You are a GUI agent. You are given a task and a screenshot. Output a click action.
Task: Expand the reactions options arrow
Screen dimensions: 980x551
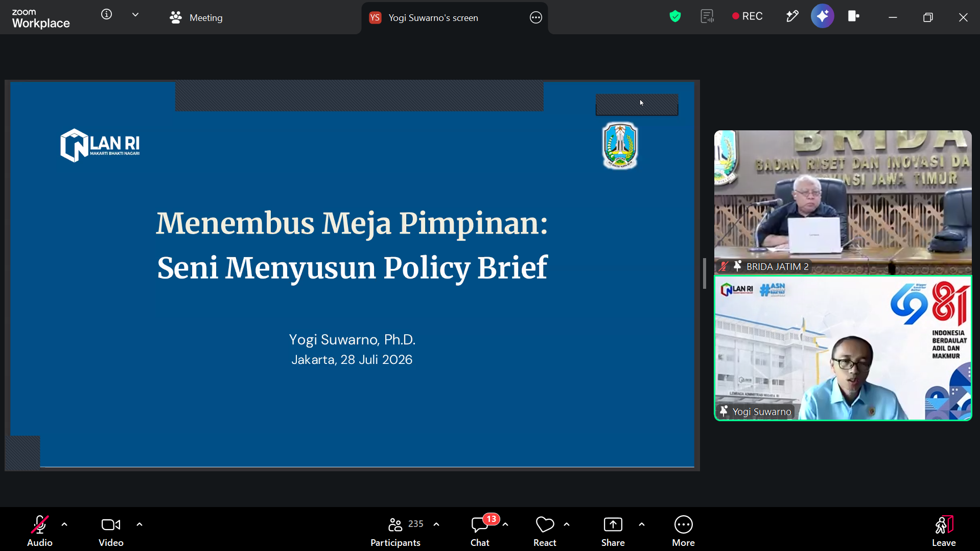pos(567,524)
